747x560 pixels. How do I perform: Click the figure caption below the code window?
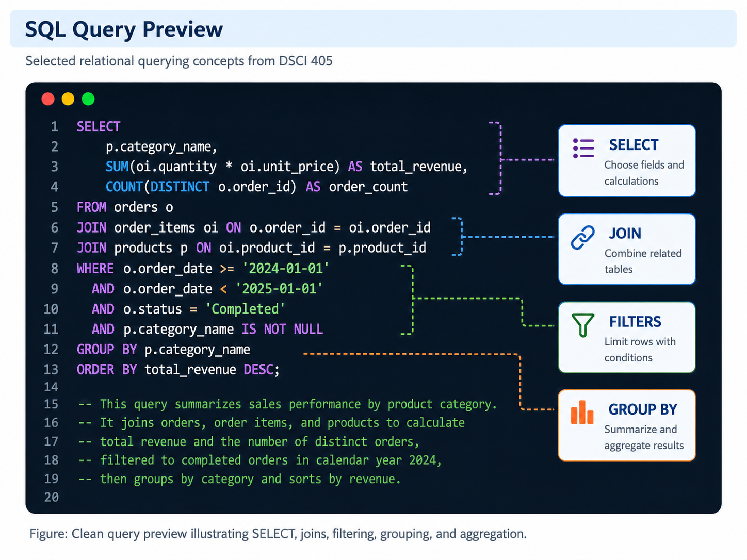(278, 534)
